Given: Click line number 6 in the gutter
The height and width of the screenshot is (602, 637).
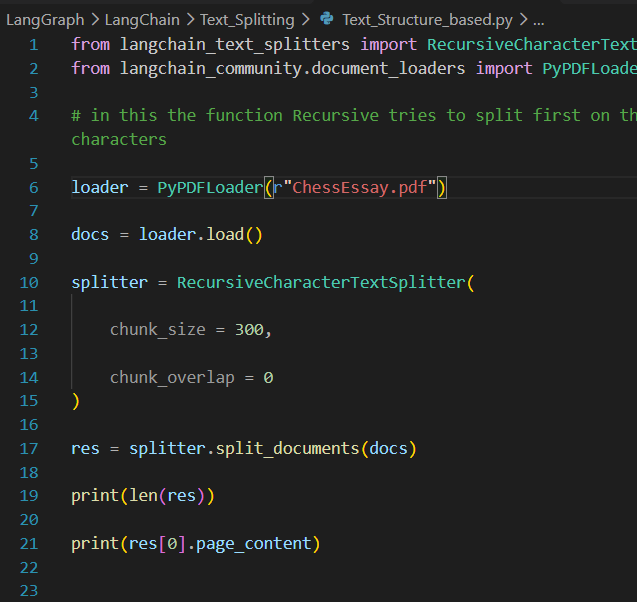Looking at the screenshot, I should pyautogui.click(x=34, y=188).
